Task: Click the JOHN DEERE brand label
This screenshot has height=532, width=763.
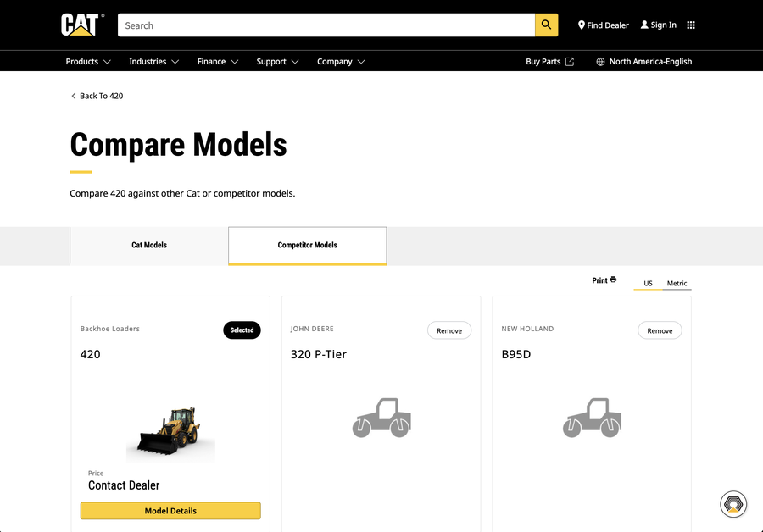Action: coord(312,329)
